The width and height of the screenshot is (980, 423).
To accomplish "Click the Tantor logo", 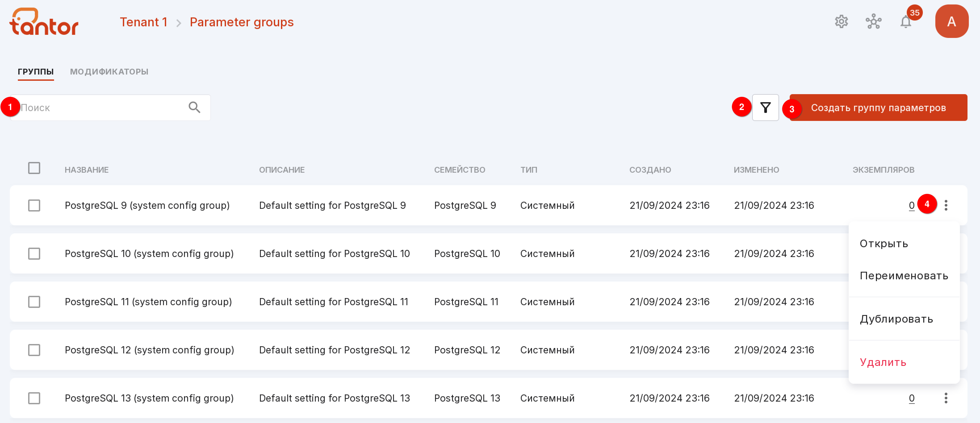I will click(x=44, y=22).
